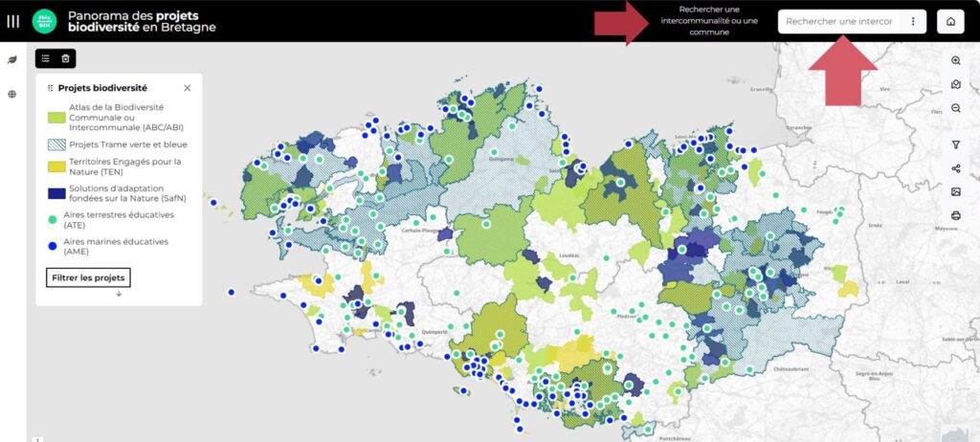The height and width of the screenshot is (442, 980).
Task: Click 'Panorama des projets biodiversité en Bretagne' title
Action: point(142,21)
